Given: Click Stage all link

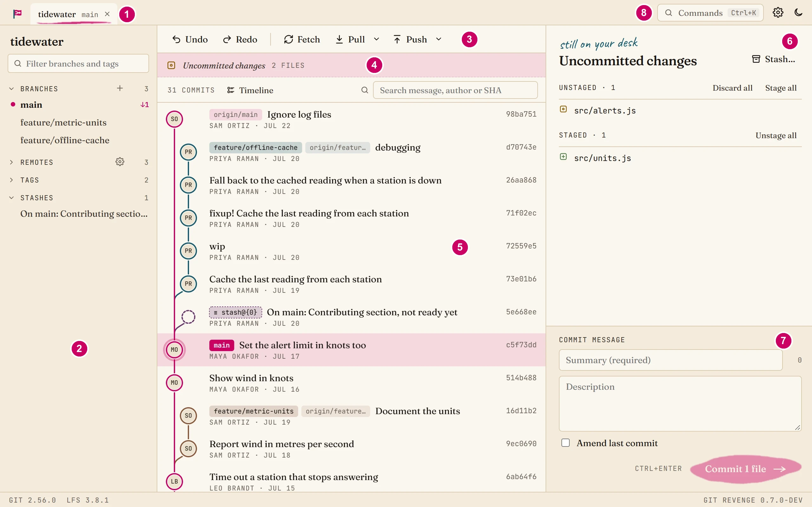Looking at the screenshot, I should (x=781, y=88).
